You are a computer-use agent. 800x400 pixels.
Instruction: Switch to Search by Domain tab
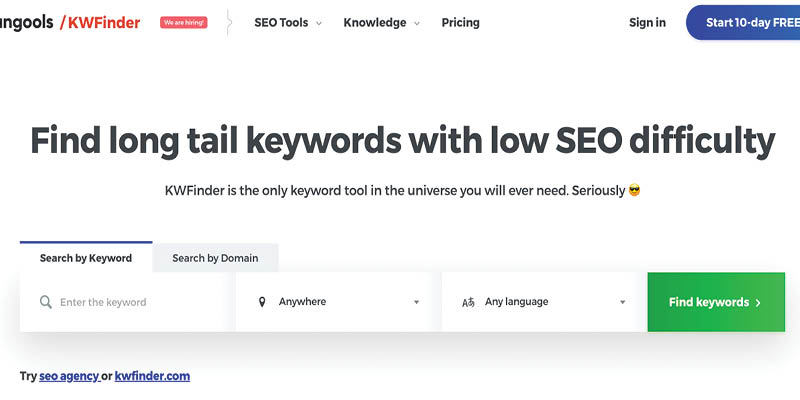pos(215,258)
